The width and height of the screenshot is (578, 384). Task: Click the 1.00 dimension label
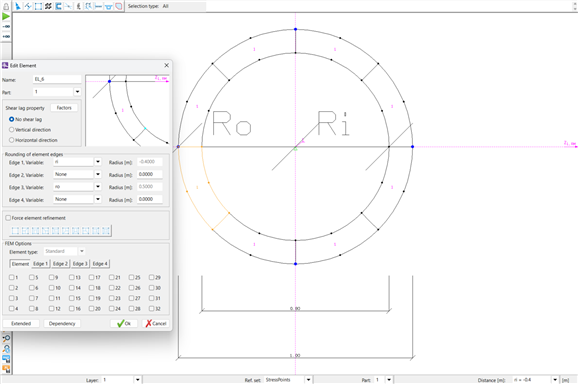[x=295, y=355]
